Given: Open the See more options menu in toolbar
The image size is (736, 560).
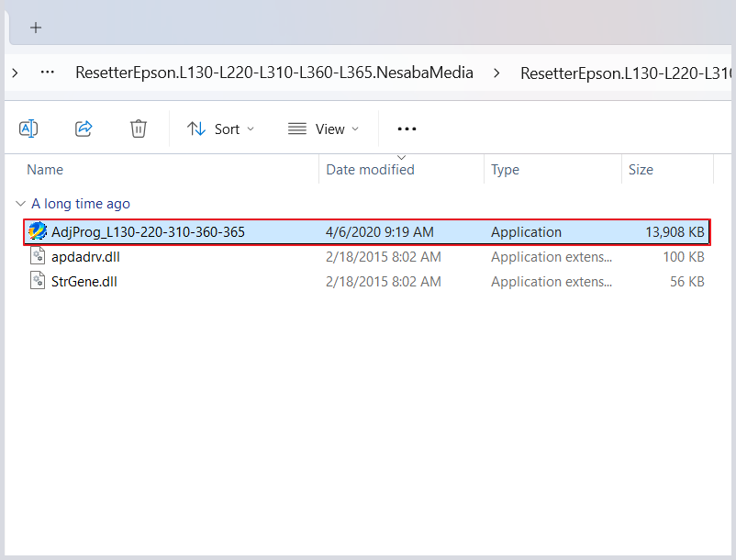Looking at the screenshot, I should [407, 129].
